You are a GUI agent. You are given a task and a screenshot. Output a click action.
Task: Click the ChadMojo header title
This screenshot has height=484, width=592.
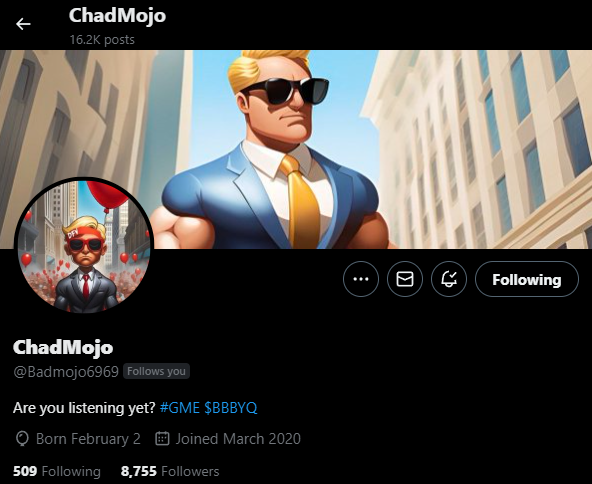(117, 16)
